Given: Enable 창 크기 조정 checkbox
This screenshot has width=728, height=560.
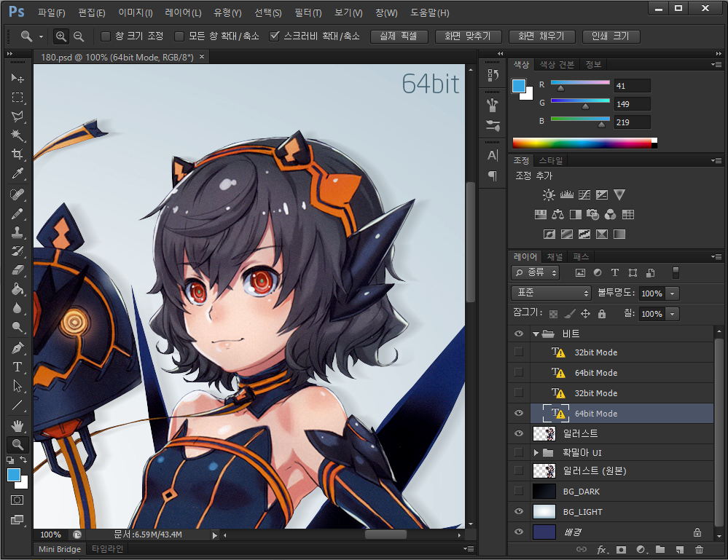Looking at the screenshot, I should 106,36.
